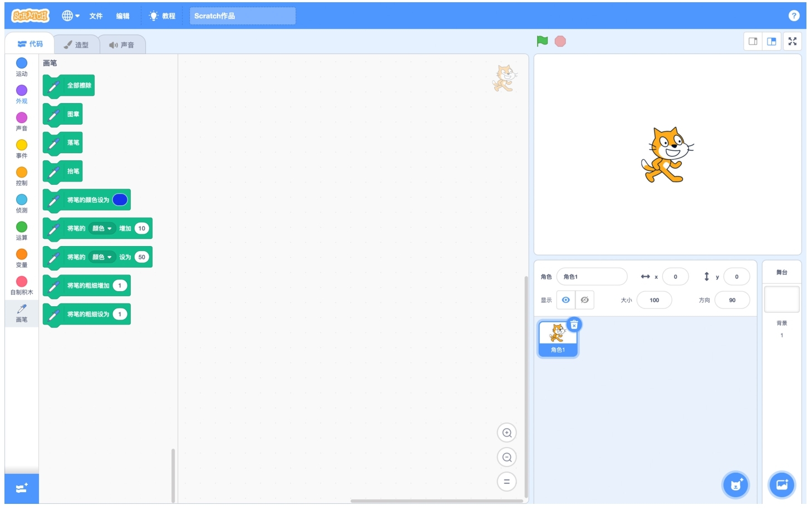Select the 运算 block category
812x510 pixels.
coord(22,231)
